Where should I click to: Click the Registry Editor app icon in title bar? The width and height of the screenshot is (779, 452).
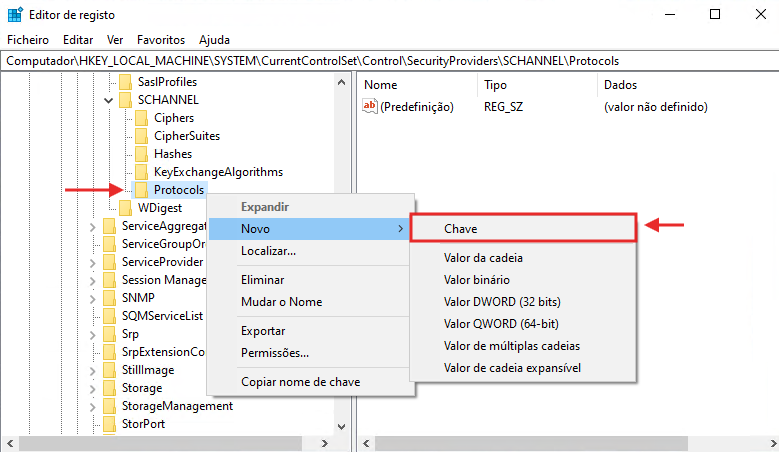point(15,14)
